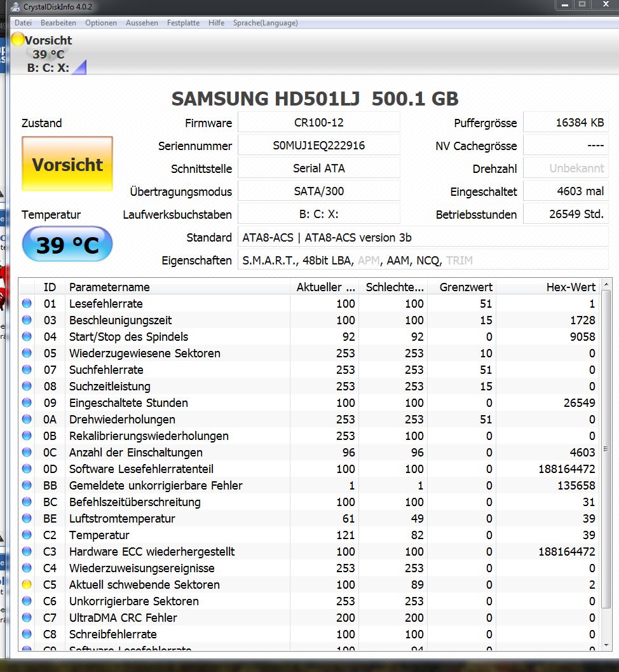The height and width of the screenshot is (672, 619).
Task: Click the Drehzahl field showing Unbekannt
Action: point(566,168)
